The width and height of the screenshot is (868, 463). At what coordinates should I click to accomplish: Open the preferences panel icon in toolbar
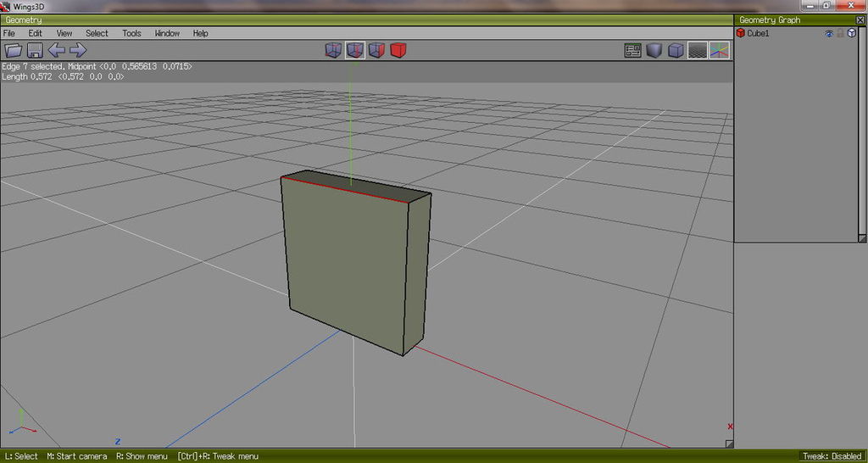click(x=632, y=51)
